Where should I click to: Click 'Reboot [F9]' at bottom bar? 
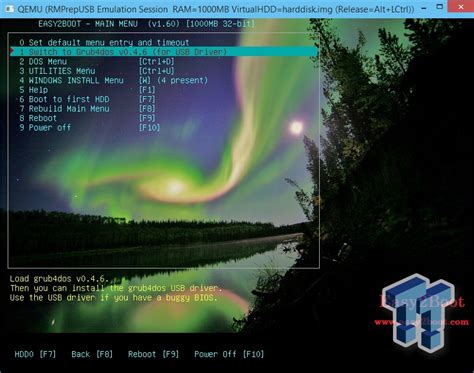153,354
